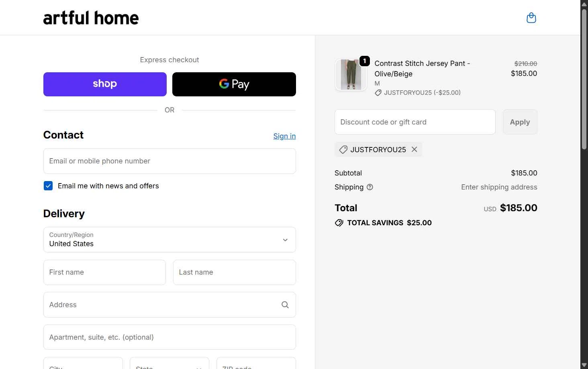Screen dimensions: 588x369
Task: Remove the JUSTFORYOU25 discount code
Action: (414, 149)
